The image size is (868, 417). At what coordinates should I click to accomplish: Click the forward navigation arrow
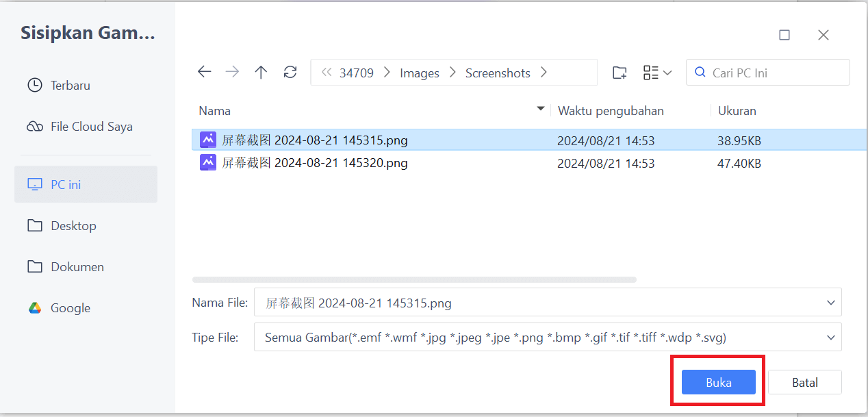pos(232,71)
